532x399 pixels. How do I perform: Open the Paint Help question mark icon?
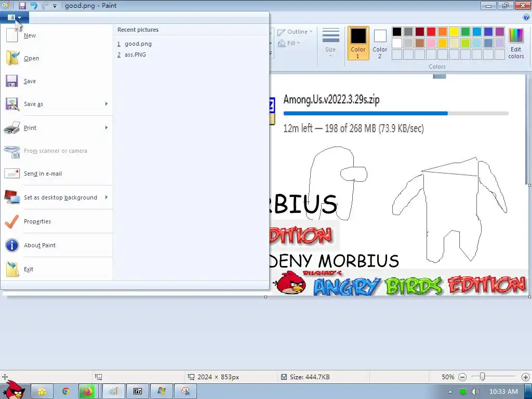(526, 17)
